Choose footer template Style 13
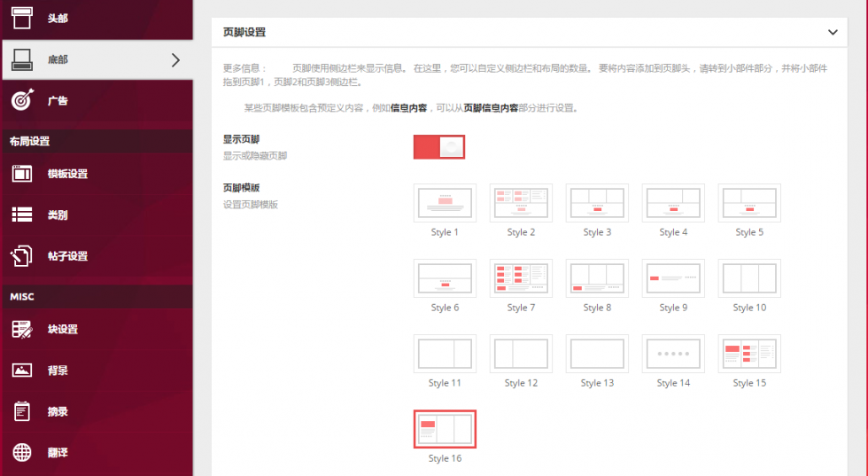868x476 pixels. 597,354
